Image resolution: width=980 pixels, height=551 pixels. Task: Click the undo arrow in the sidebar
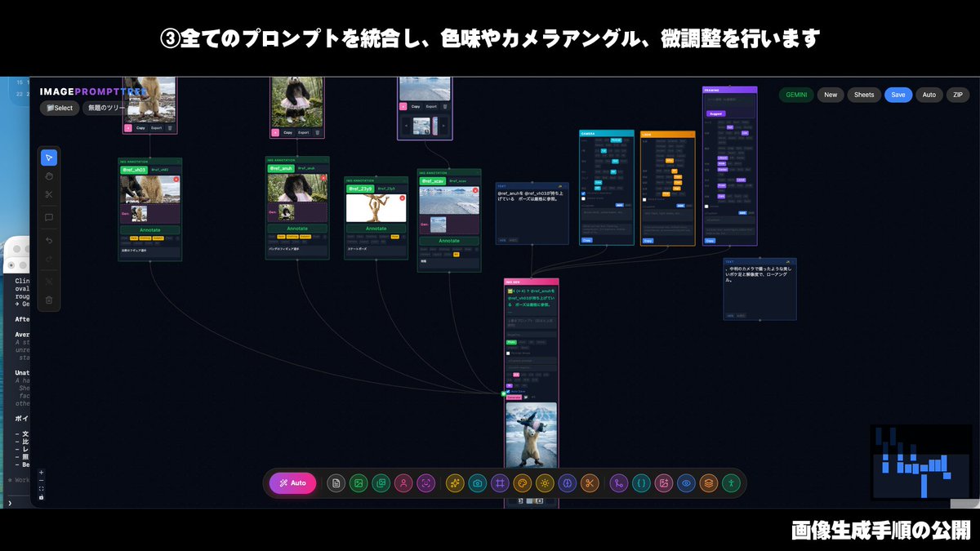point(49,241)
